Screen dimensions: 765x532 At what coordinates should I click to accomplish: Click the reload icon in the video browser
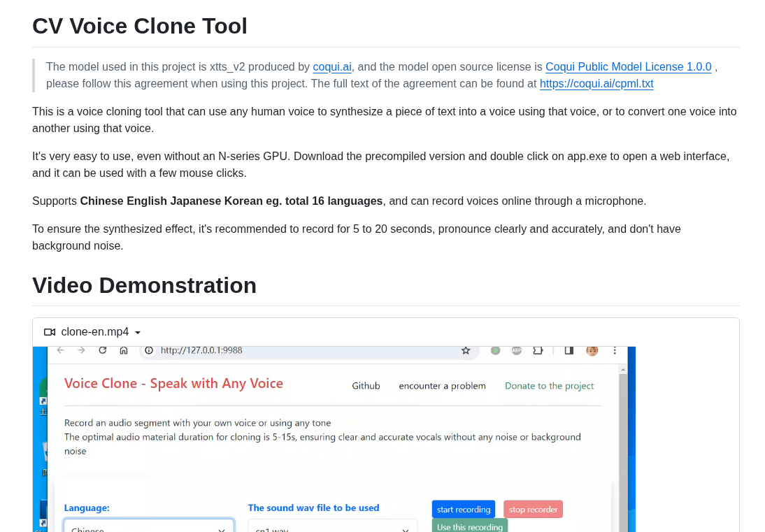click(x=103, y=350)
